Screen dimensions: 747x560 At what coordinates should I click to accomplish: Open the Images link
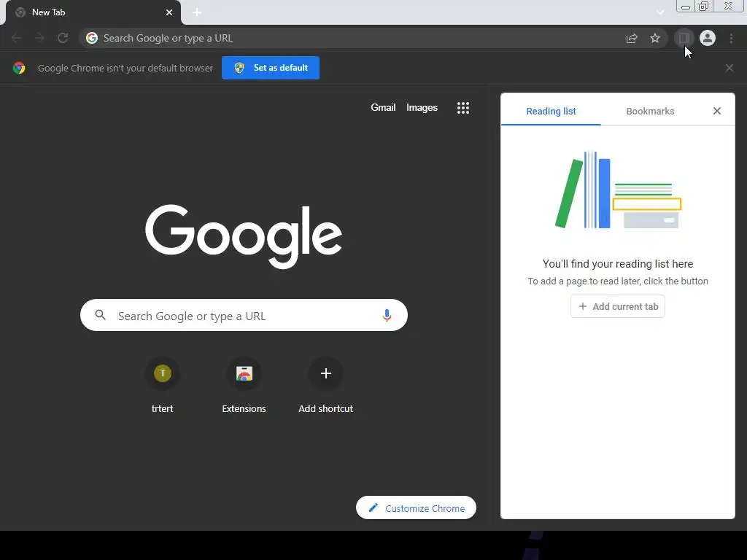coord(422,108)
